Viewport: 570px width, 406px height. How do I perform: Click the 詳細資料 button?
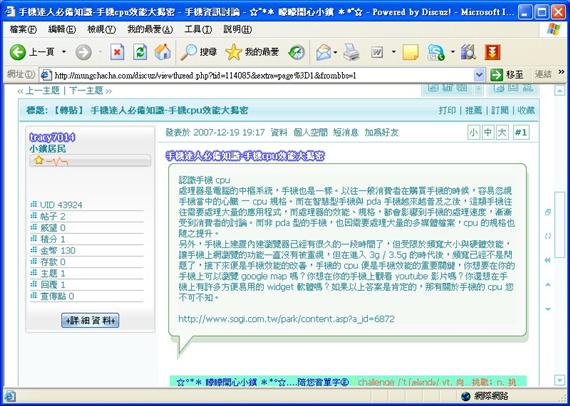[x=90, y=321]
